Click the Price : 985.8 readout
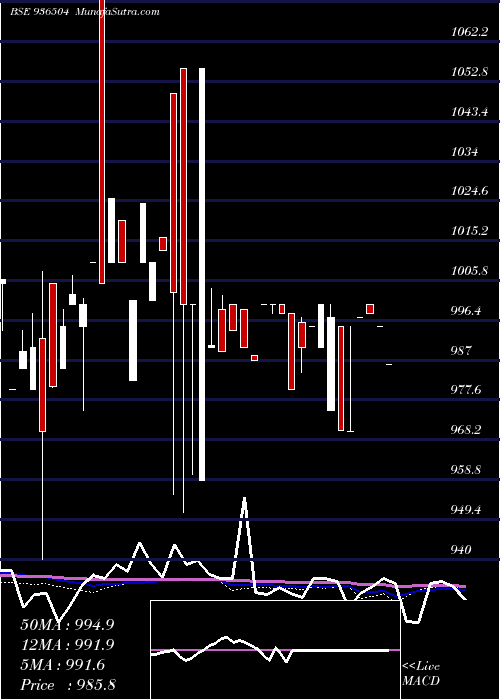Image resolution: width=500 pixels, height=700 pixels. pos(68,685)
